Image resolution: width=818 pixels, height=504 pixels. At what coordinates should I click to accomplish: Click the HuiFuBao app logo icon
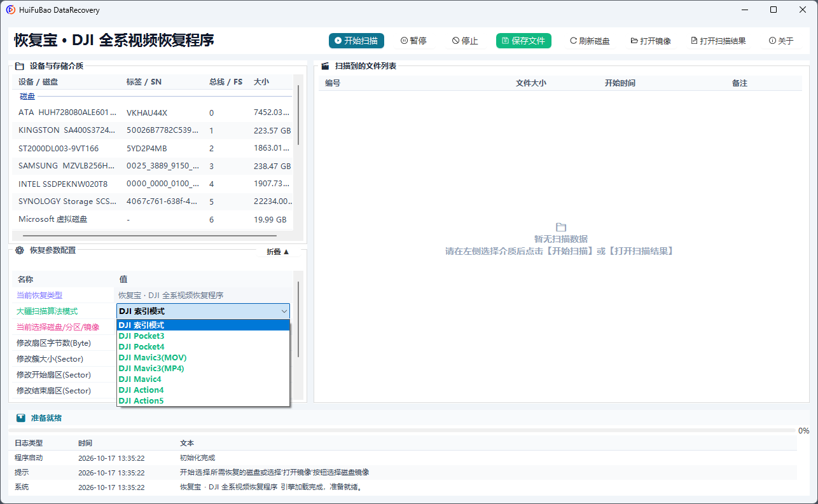click(11, 10)
